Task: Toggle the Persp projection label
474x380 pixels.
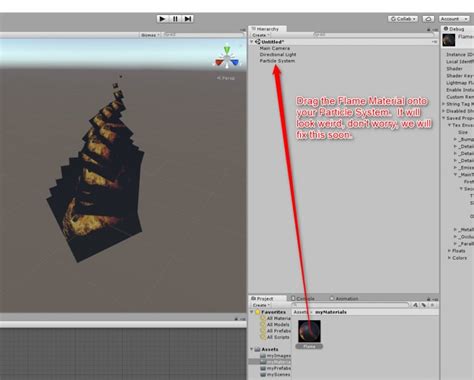Action: click(x=226, y=78)
